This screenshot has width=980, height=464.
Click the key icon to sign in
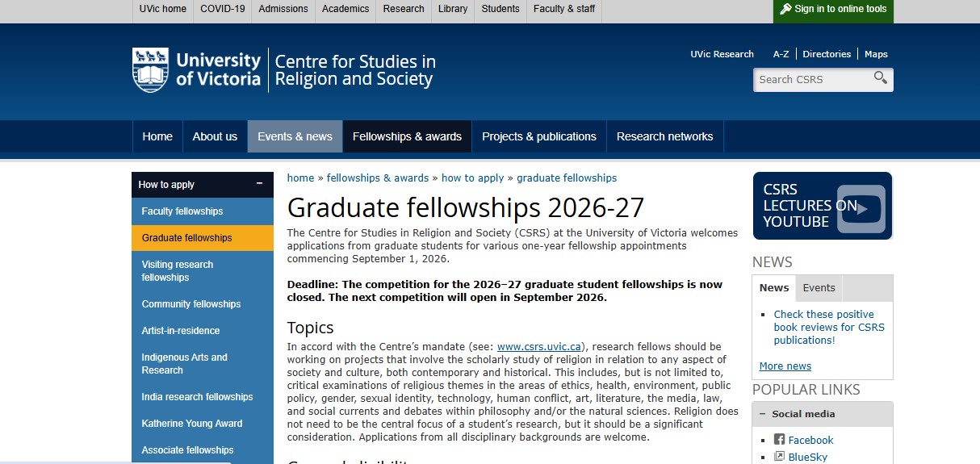(x=785, y=9)
